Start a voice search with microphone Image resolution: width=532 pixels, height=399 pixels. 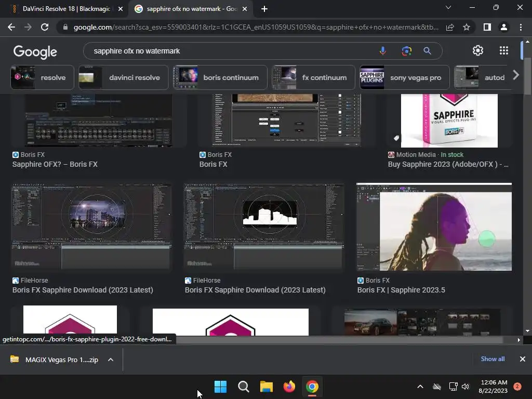pos(383,51)
